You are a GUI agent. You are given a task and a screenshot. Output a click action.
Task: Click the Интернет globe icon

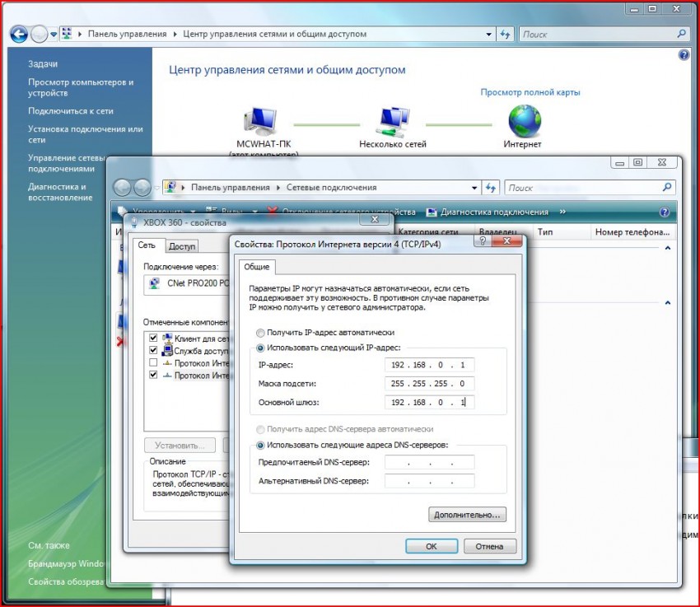point(525,121)
